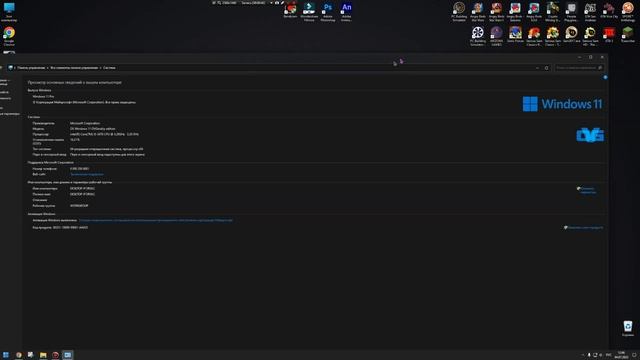Open the Microsoft license terms link

click(156, 220)
